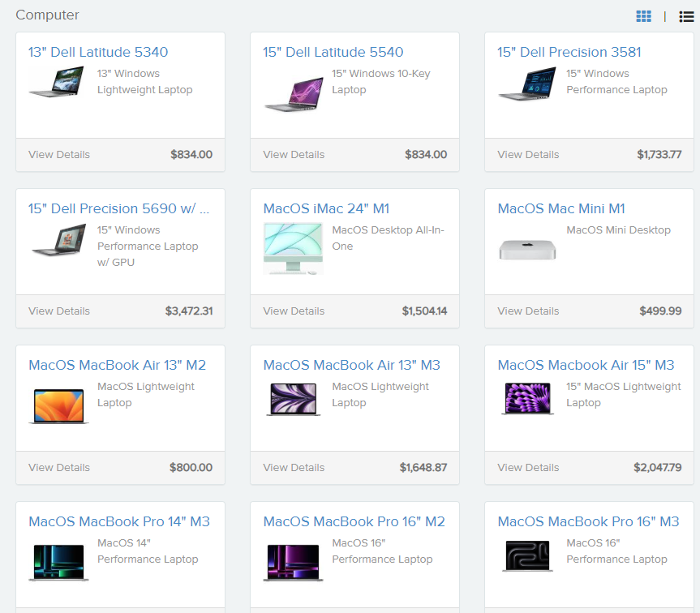Switch to list view icon
The height and width of the screenshot is (613, 700).
click(x=686, y=16)
